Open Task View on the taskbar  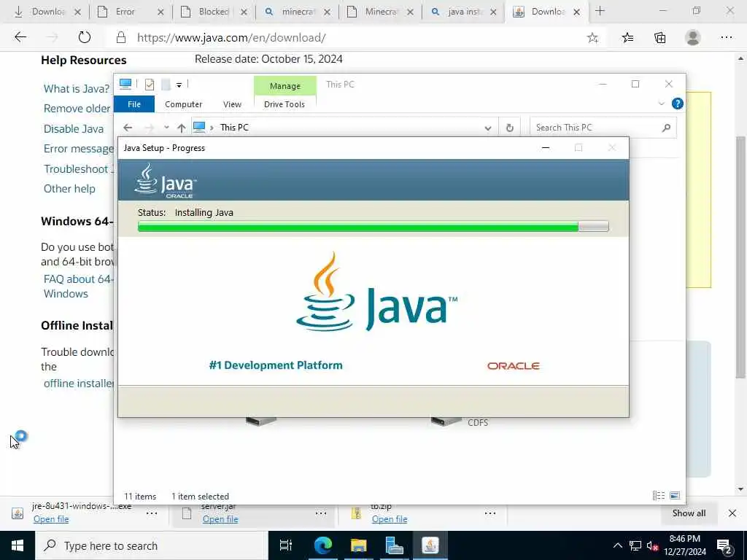pyautogui.click(x=286, y=545)
